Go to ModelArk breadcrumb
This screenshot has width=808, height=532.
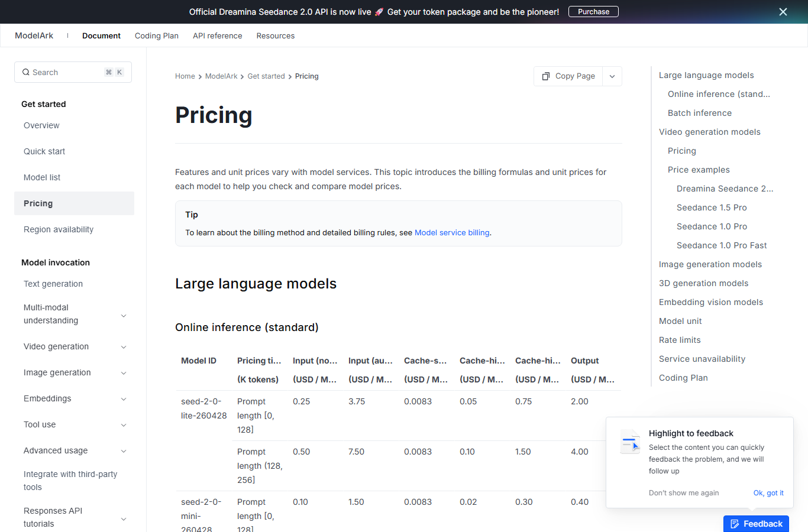coord(221,76)
